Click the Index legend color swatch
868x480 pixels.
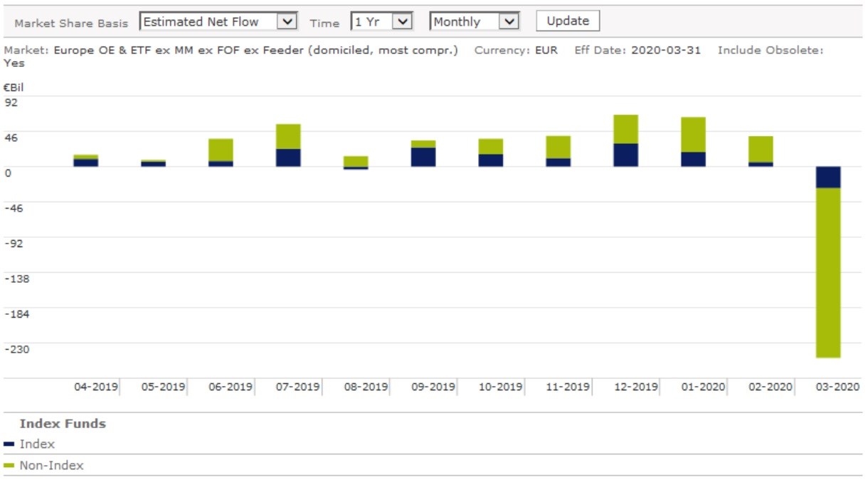pos(9,444)
